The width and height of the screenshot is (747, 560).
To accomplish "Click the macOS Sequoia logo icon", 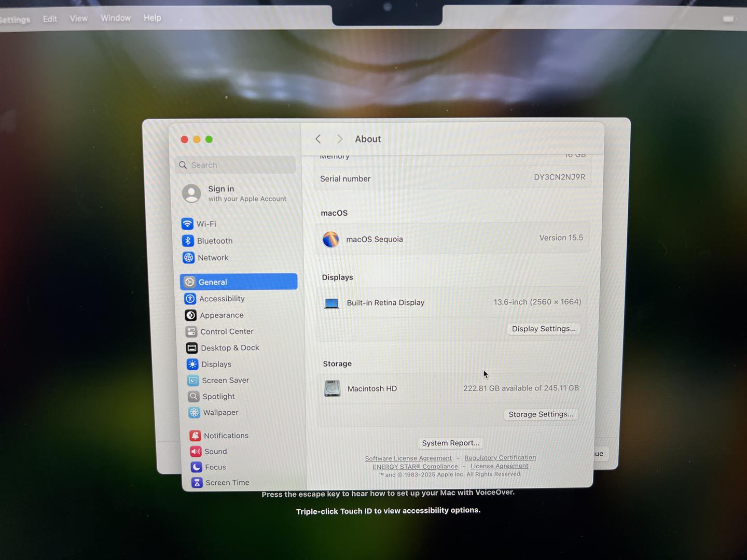I will click(x=331, y=239).
